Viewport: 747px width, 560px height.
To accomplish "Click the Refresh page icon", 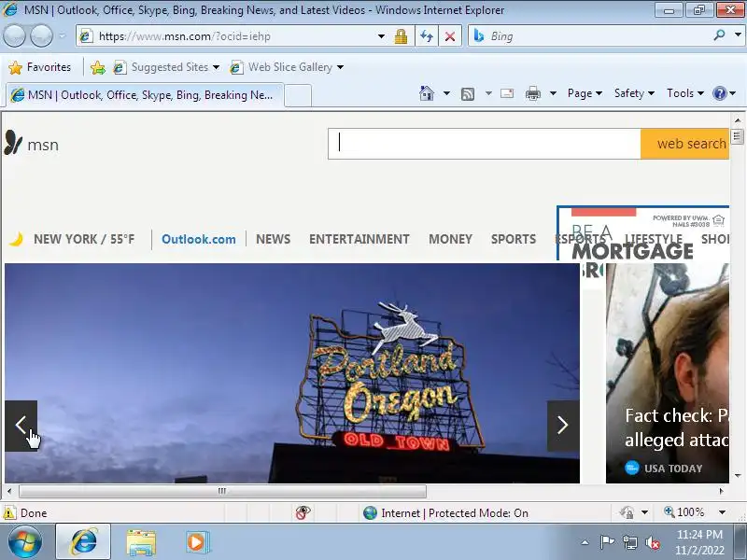I will pos(427,36).
